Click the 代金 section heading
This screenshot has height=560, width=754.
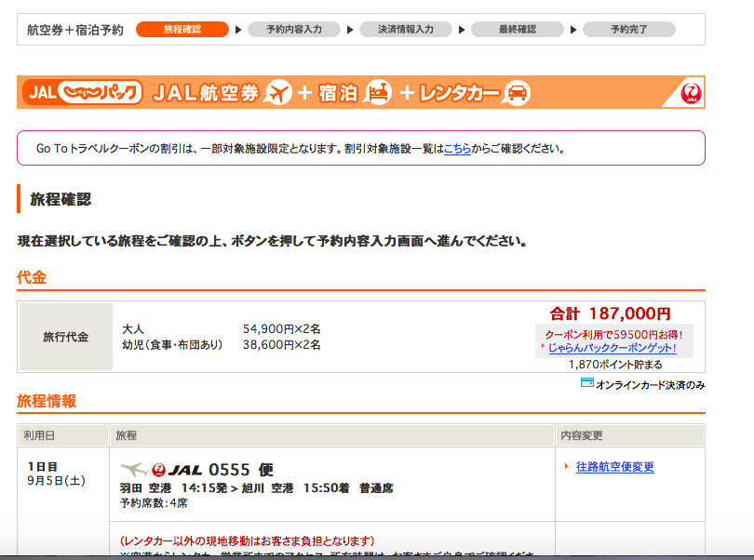click(32, 277)
